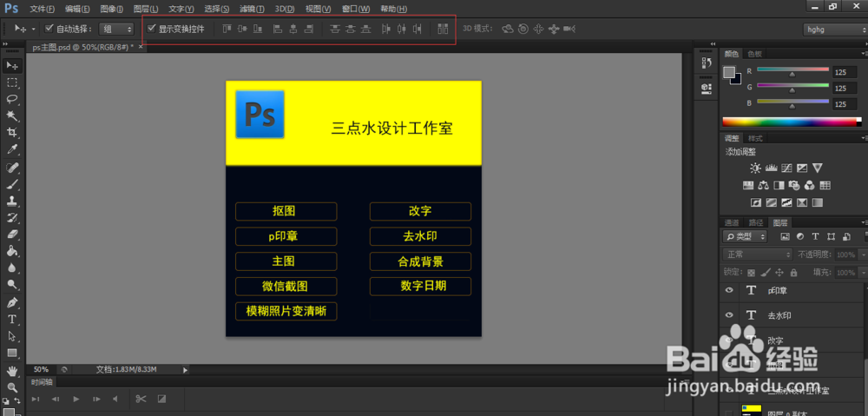Open tool preset picker arrow
This screenshot has height=416, width=868.
[x=33, y=29]
